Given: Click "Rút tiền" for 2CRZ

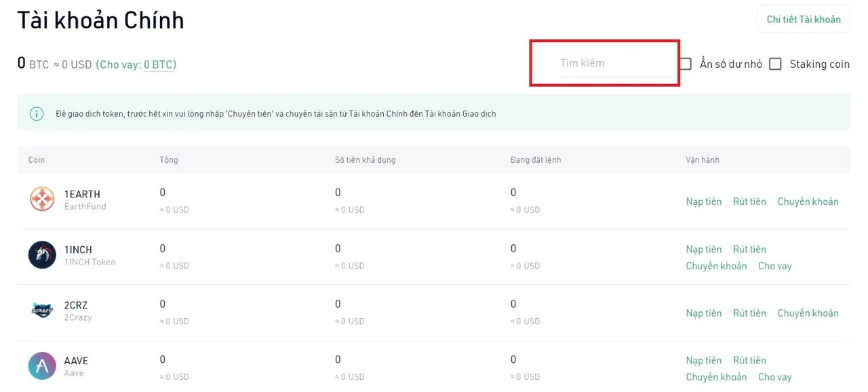Looking at the screenshot, I should tap(749, 313).
